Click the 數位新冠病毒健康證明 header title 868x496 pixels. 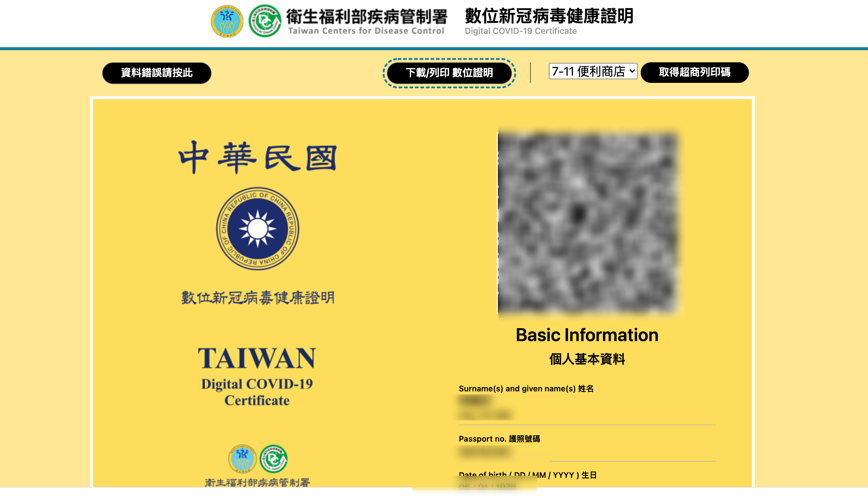click(549, 16)
